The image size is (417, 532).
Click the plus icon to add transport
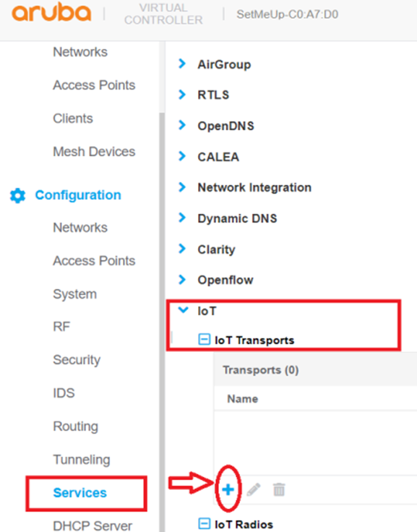point(228,489)
